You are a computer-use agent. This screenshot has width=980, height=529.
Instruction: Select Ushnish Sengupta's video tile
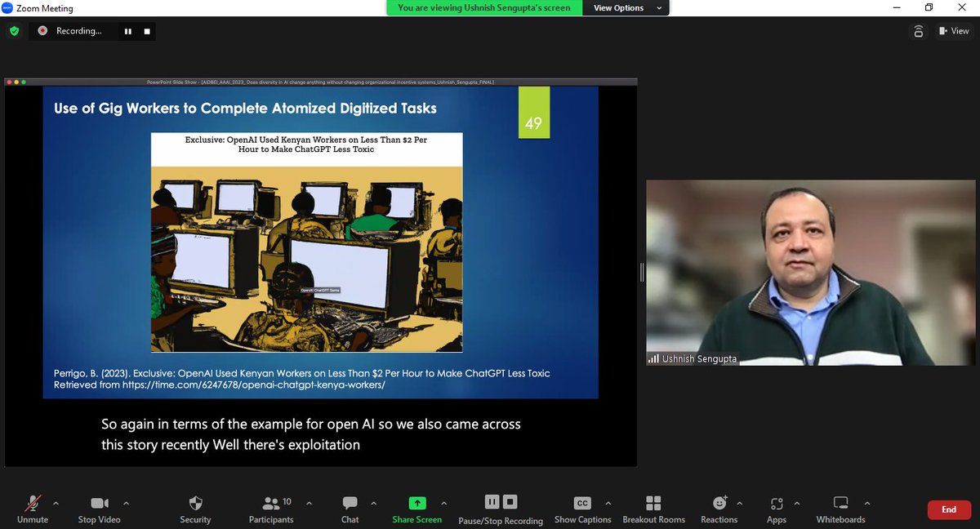pyautogui.click(x=811, y=273)
